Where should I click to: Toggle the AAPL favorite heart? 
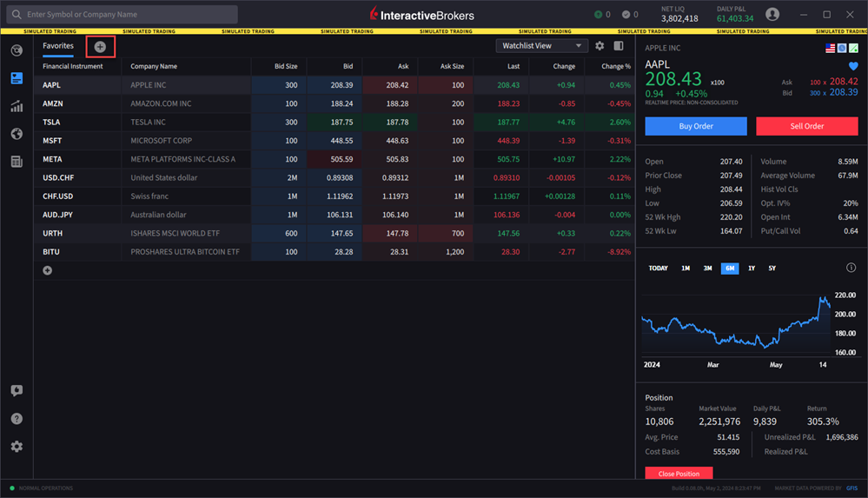[853, 66]
